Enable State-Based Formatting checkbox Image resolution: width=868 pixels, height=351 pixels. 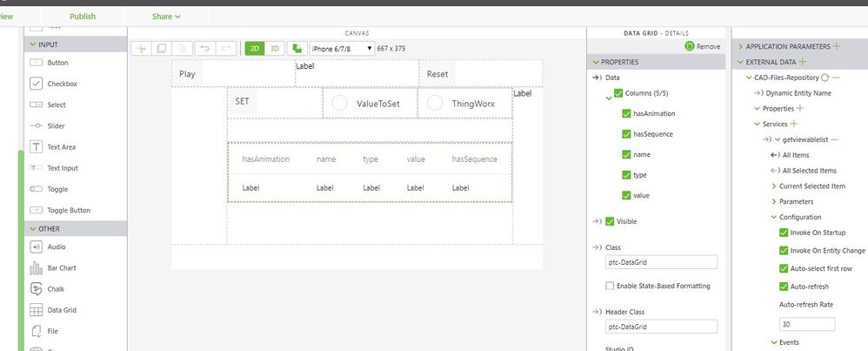coord(610,286)
